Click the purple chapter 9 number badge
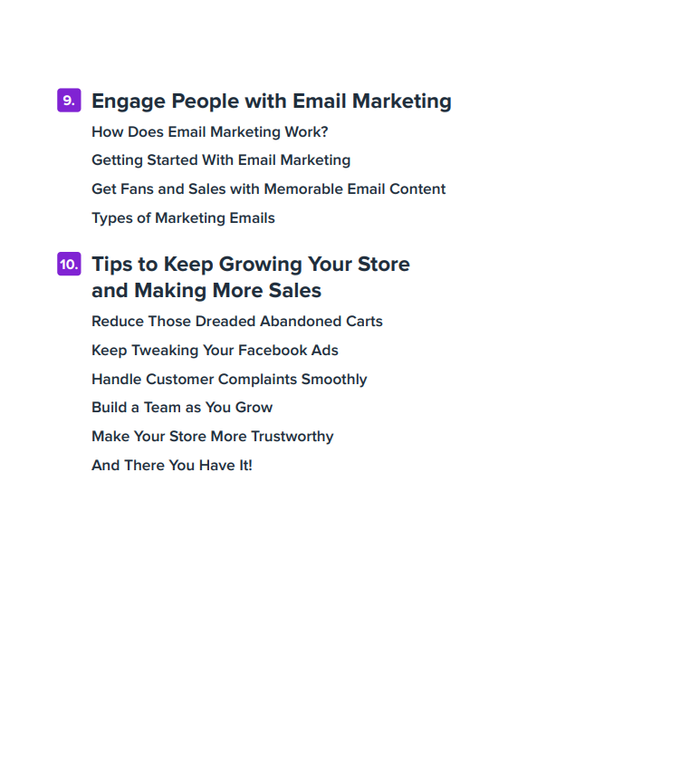 click(68, 101)
